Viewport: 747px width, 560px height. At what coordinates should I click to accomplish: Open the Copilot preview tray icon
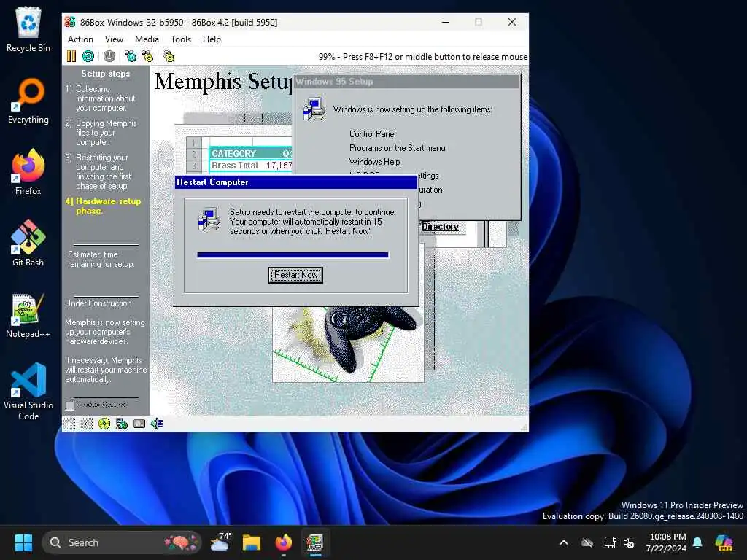724,542
